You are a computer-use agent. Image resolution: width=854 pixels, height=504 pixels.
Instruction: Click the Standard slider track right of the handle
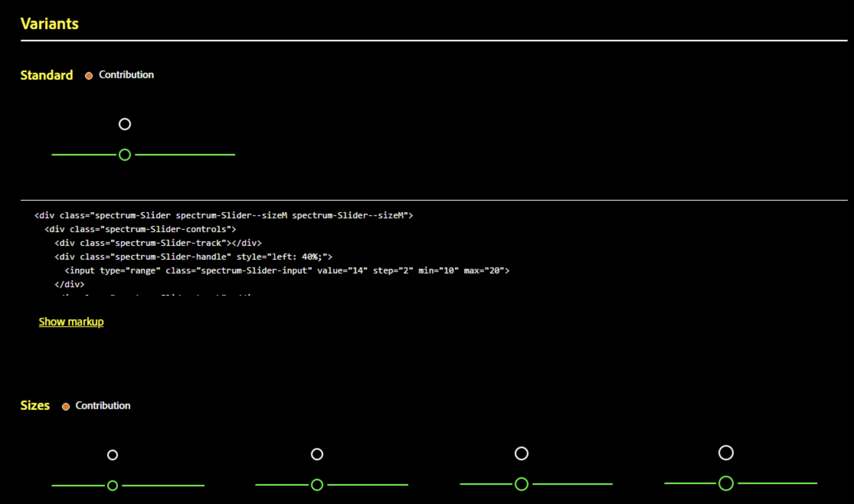pyautogui.click(x=185, y=155)
